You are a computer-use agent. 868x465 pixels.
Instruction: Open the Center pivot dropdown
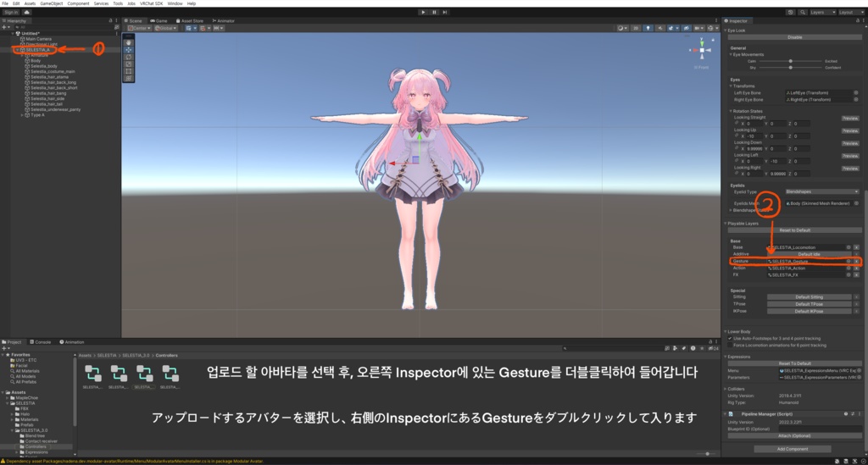tap(139, 28)
